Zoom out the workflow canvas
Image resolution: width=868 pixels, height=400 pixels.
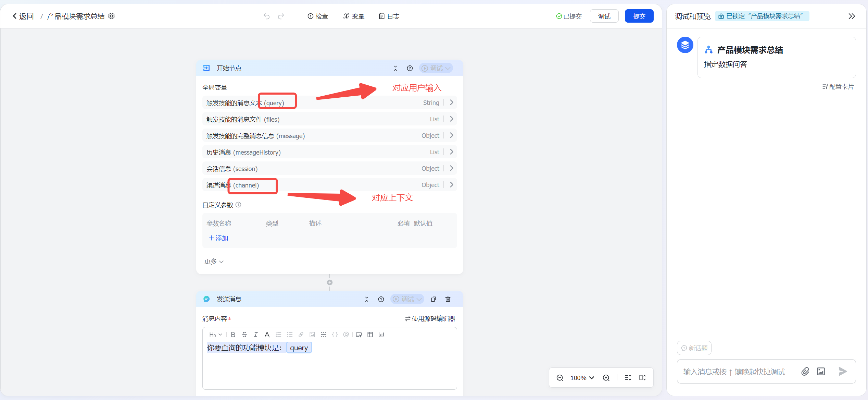pos(560,378)
